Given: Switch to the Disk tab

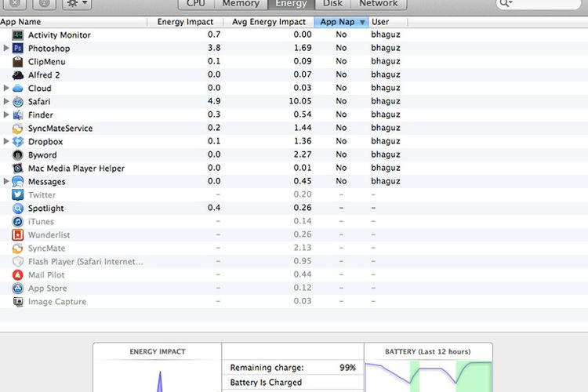Looking at the screenshot, I should [332, 4].
